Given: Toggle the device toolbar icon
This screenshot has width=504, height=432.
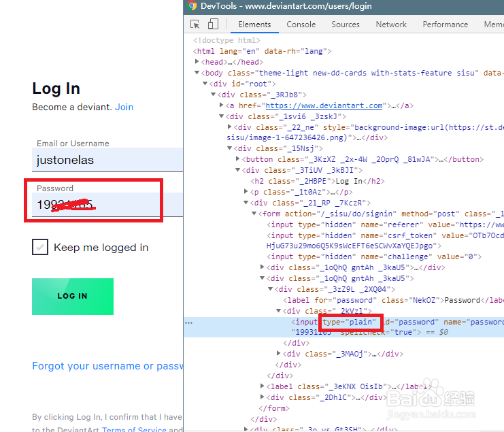Looking at the screenshot, I should pyautogui.click(x=213, y=24).
